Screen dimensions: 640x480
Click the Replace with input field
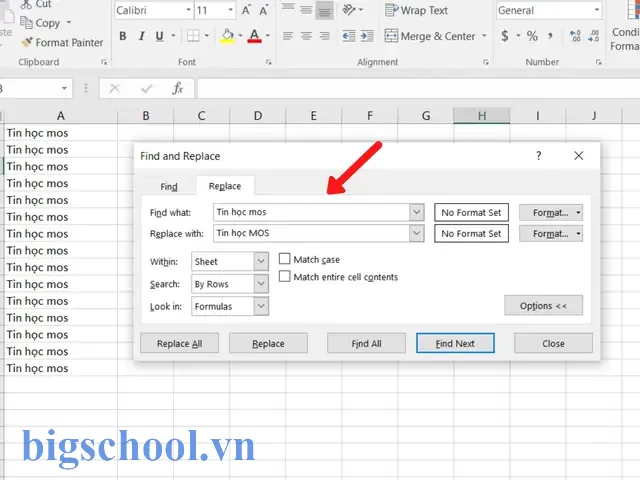point(311,233)
